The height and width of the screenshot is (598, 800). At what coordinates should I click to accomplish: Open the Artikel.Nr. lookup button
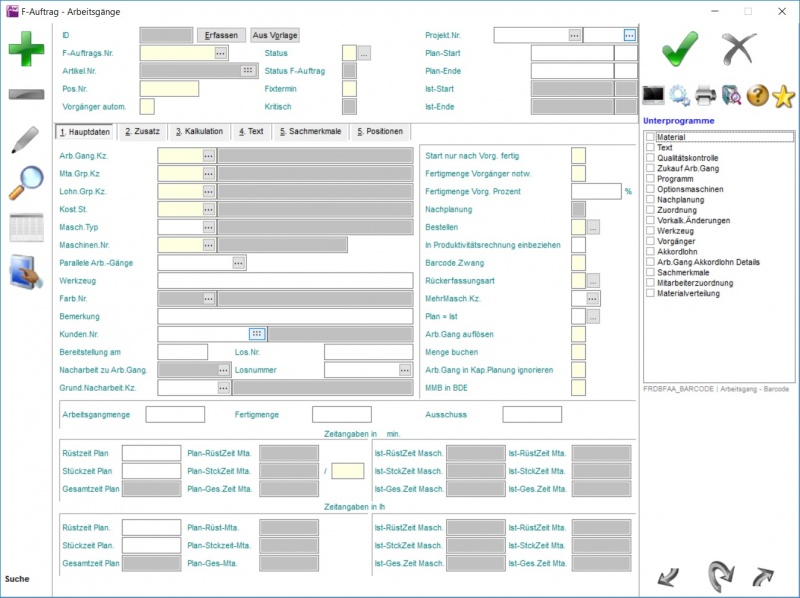coord(247,71)
